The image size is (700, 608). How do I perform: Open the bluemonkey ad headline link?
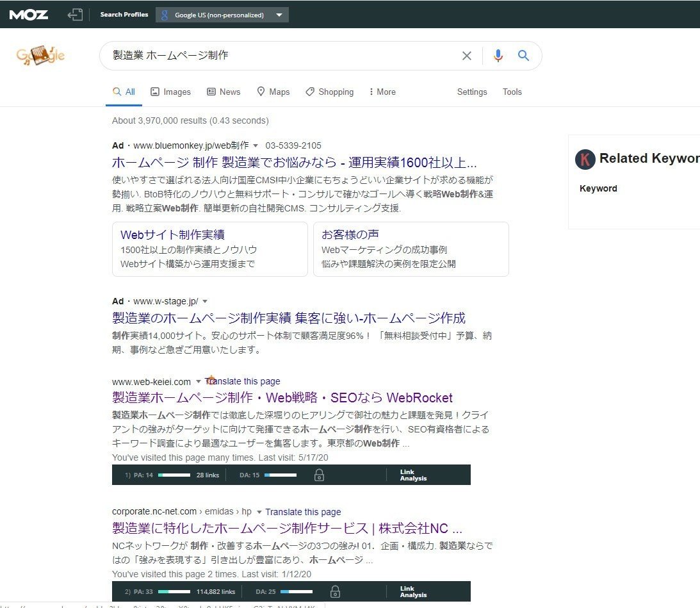pos(294,162)
